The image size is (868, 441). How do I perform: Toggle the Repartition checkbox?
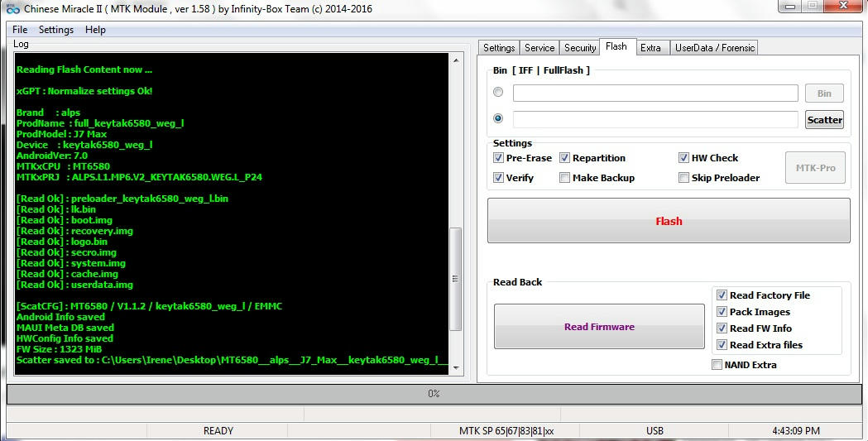(564, 158)
